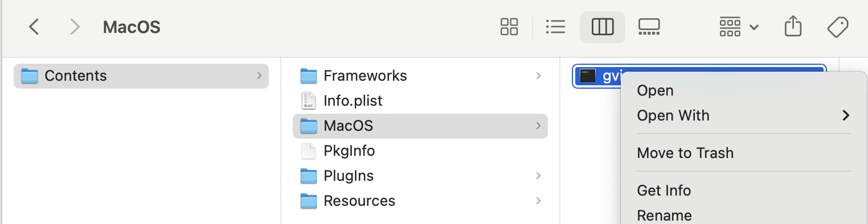The image size is (868, 224).
Task: Choose Open from the context menu
Action: click(655, 90)
